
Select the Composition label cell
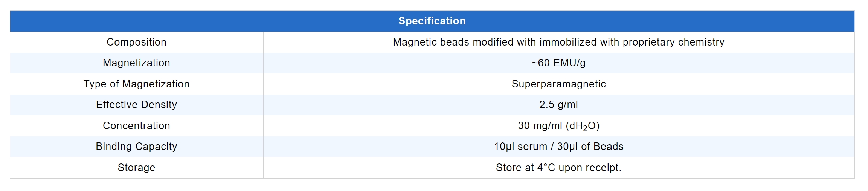click(136, 42)
